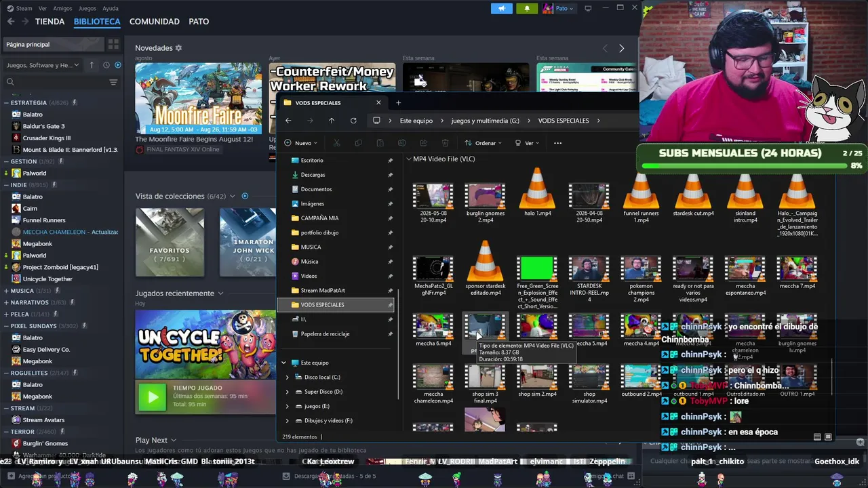The height and width of the screenshot is (488, 868).
Task: Toggle Steam library grid view icon
Action: coord(113,44)
